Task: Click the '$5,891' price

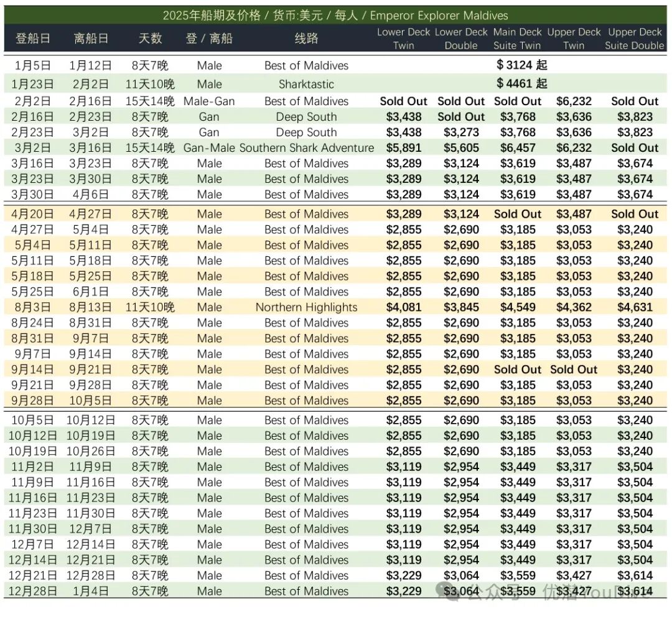Action: coord(404,148)
